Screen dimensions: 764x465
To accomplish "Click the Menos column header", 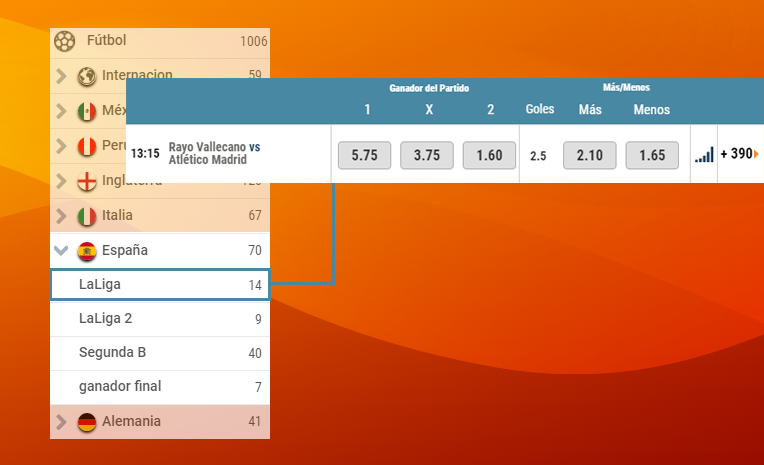I will click(x=651, y=110).
